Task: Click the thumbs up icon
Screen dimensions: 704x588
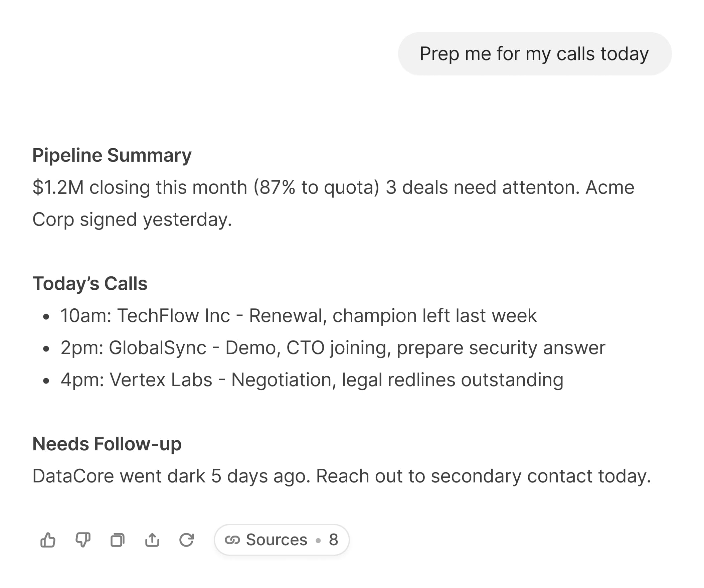Action: pyautogui.click(x=48, y=540)
